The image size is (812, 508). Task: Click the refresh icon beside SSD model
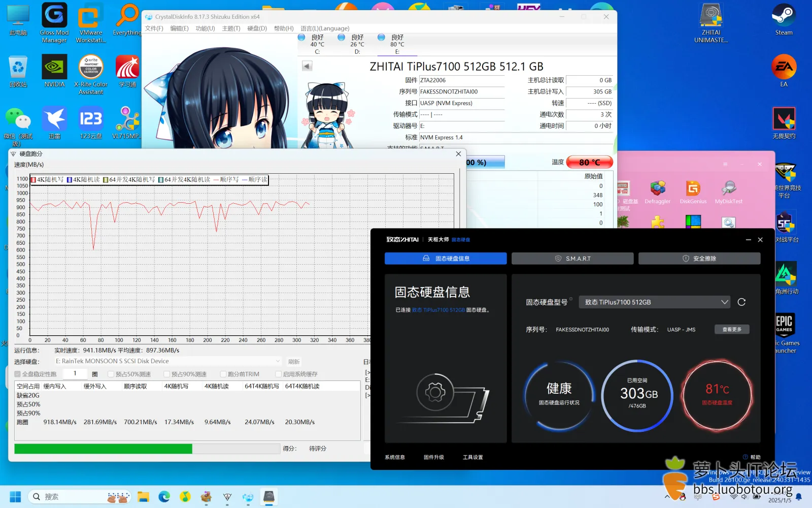click(741, 302)
